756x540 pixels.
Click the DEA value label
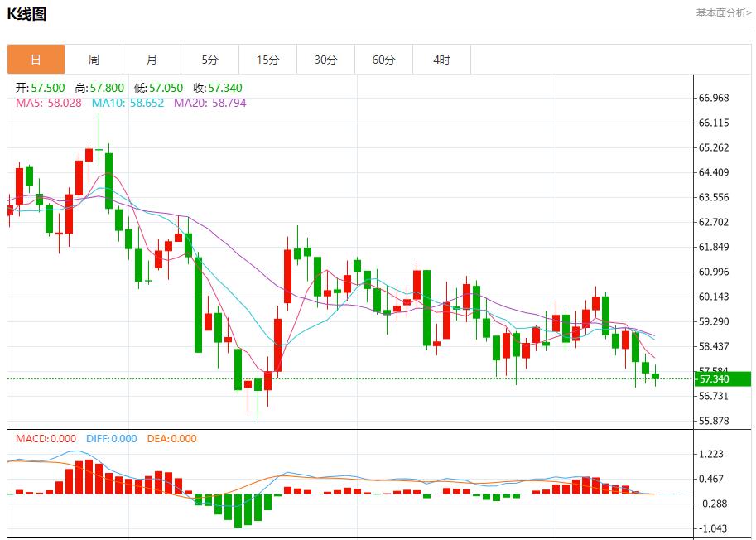coord(171,439)
